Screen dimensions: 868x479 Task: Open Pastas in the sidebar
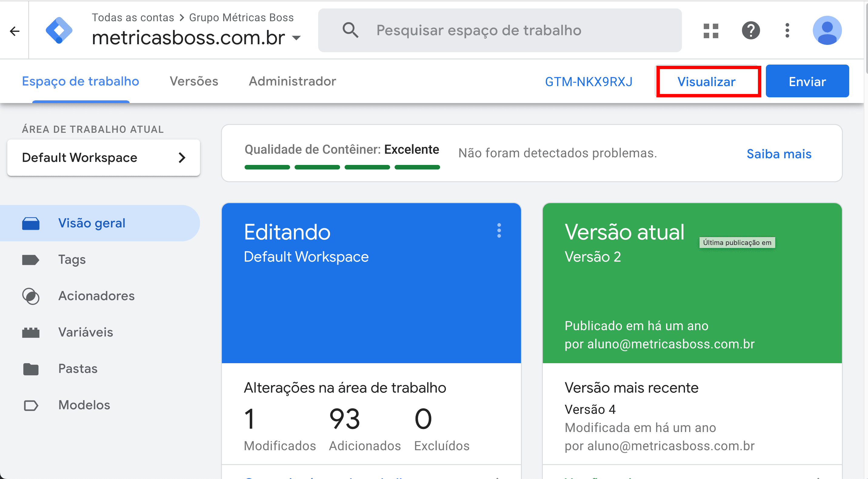click(x=78, y=368)
